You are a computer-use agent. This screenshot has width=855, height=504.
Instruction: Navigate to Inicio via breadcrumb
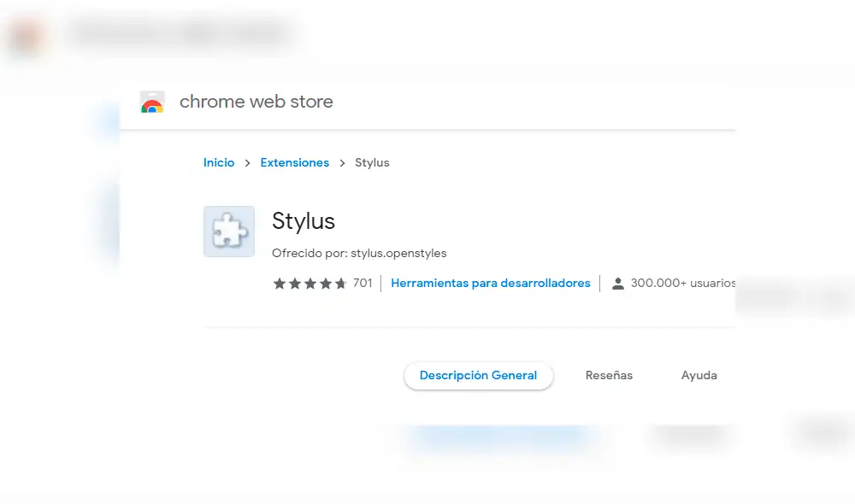(x=218, y=162)
